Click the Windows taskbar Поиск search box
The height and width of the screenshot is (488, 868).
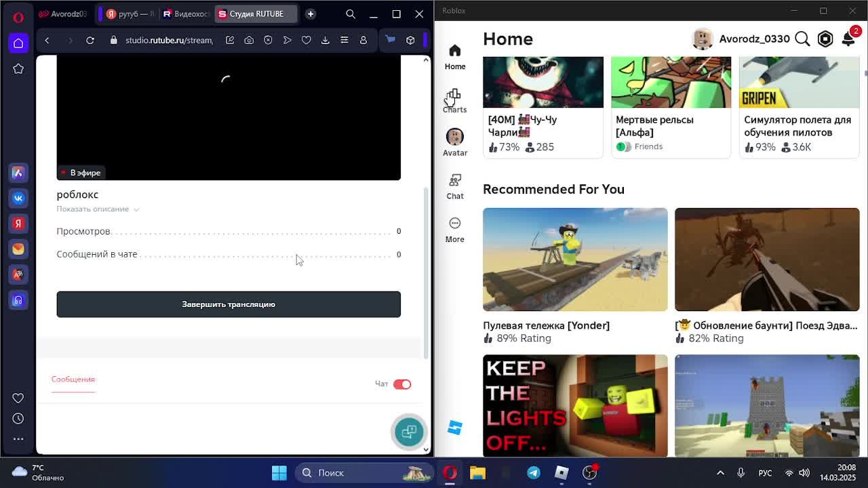364,472
